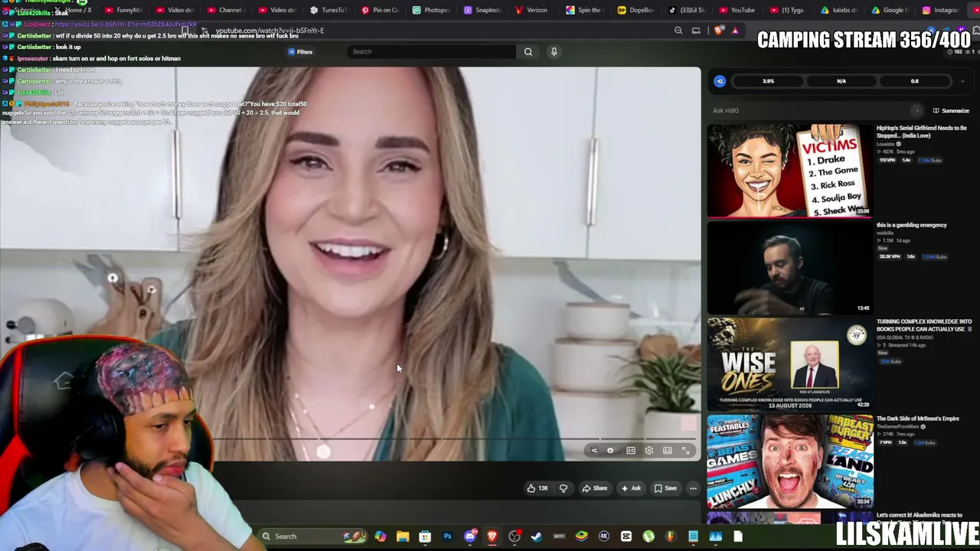Viewport: 980px width, 551px height.
Task: Click the Ask button below the video
Action: coord(632,488)
